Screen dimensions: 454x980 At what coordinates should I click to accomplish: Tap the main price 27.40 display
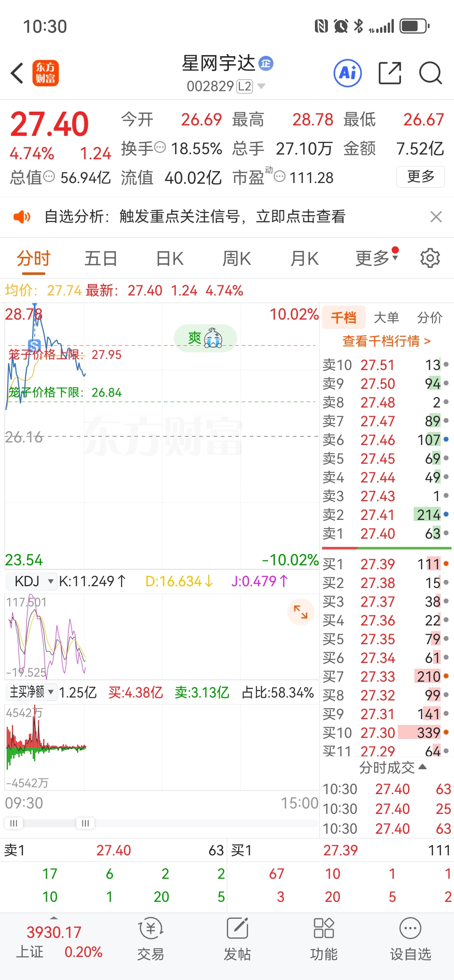click(x=49, y=124)
